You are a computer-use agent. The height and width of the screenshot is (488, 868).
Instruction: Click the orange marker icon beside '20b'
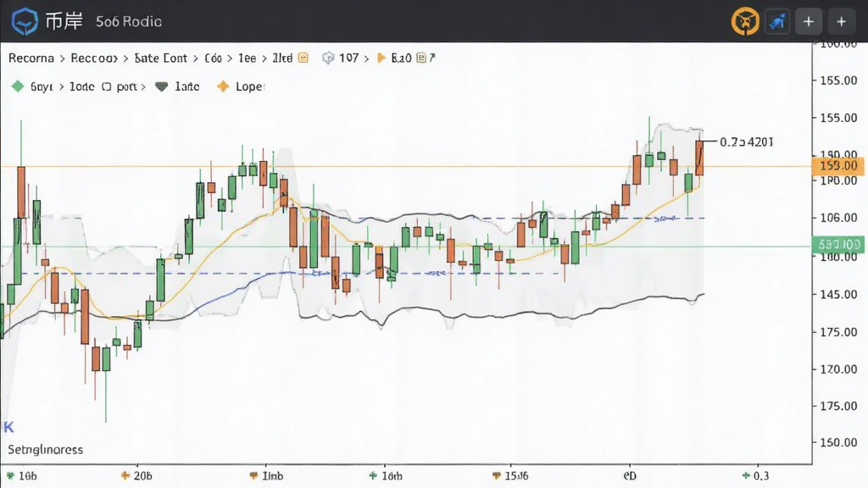click(x=125, y=475)
